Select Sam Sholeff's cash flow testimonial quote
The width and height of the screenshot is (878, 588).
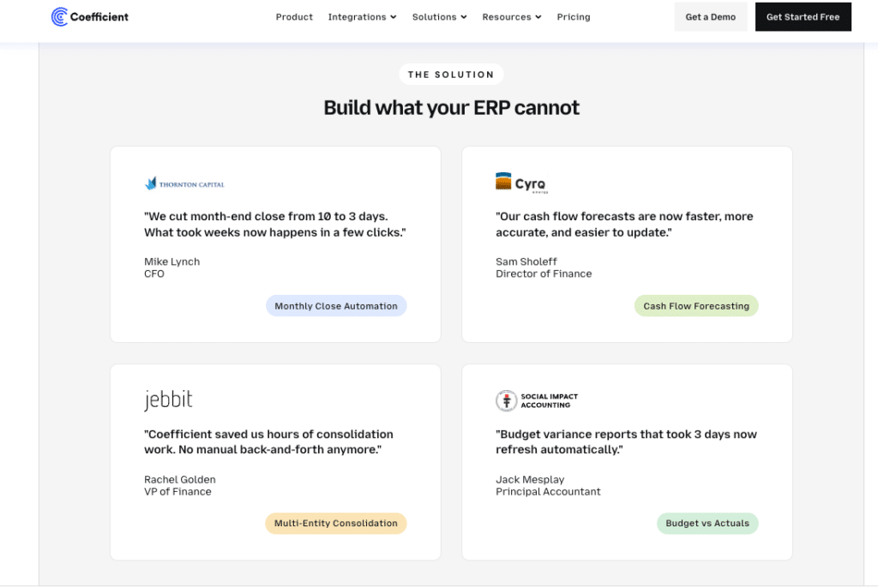tap(624, 225)
